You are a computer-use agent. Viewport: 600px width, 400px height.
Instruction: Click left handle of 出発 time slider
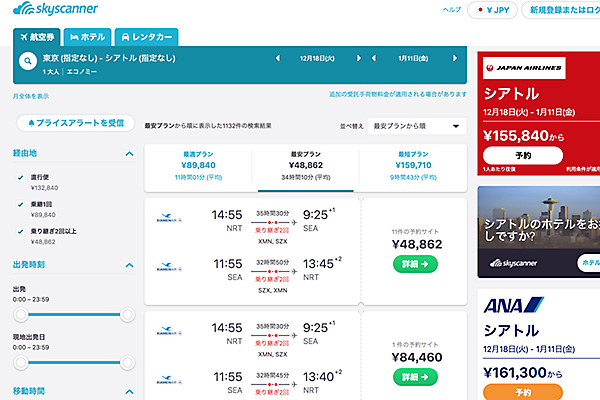21,315
